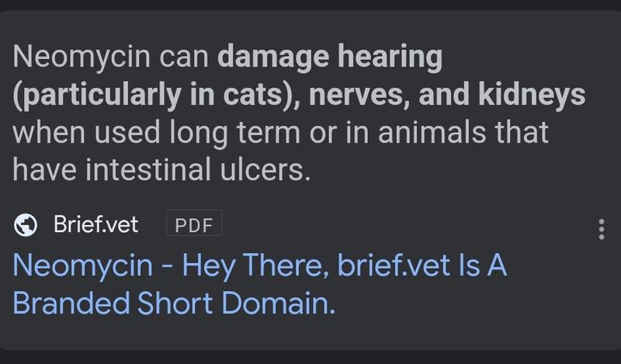Click the bold word 'kidneys'
Image resolution: width=621 pixels, height=364 pixels.
[x=532, y=95]
